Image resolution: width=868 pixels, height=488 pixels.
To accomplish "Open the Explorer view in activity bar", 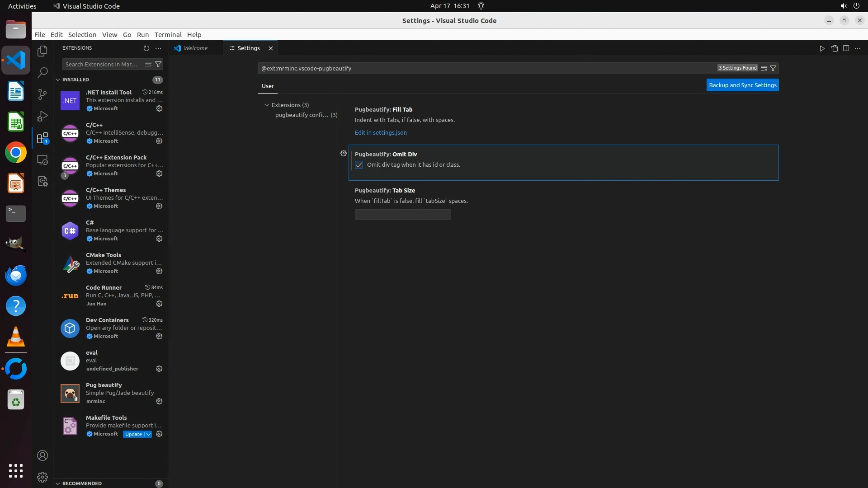I will [x=42, y=51].
